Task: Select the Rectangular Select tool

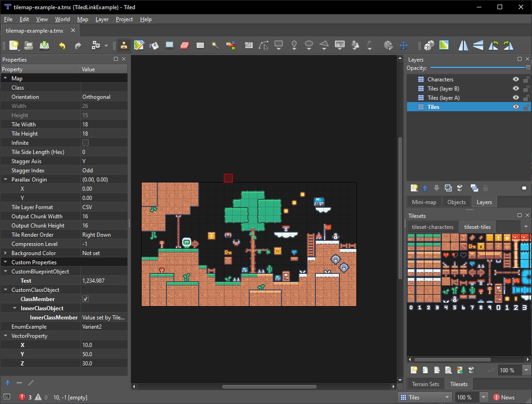Action: 200,45
